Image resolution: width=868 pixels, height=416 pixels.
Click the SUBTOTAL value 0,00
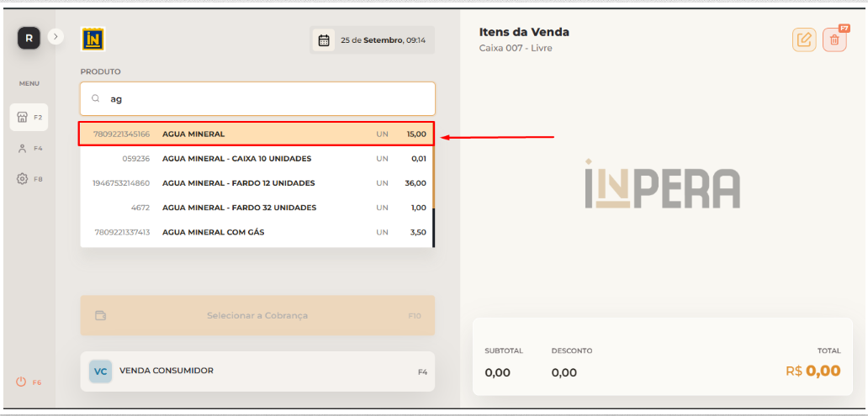[x=497, y=372]
